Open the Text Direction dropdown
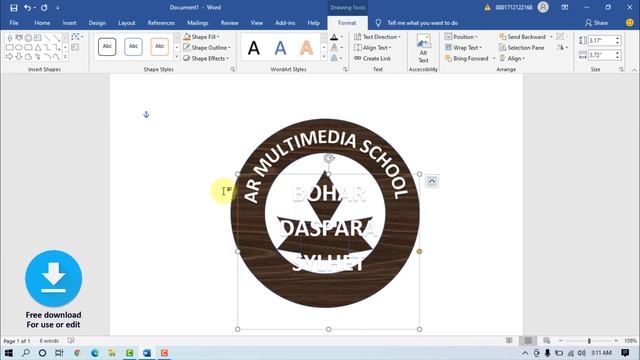 377,37
